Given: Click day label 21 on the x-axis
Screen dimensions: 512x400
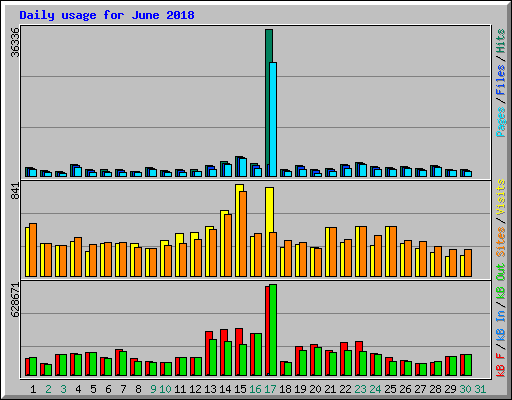Looking at the screenshot, I should tap(330, 389).
